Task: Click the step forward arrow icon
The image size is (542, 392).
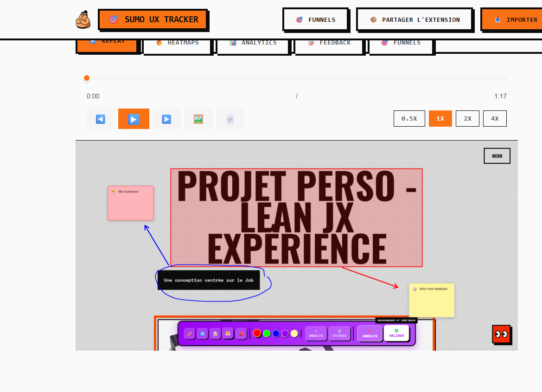Action: 166,119
